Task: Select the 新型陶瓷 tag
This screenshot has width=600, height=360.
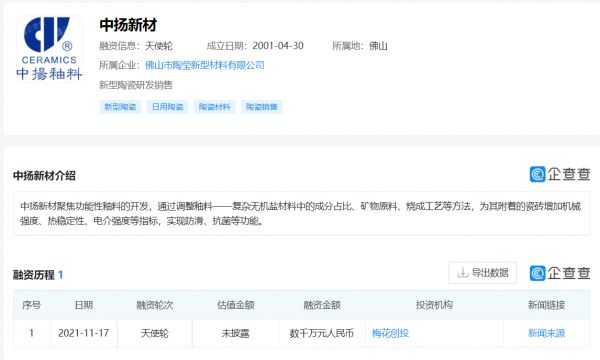Action: pyautogui.click(x=120, y=107)
